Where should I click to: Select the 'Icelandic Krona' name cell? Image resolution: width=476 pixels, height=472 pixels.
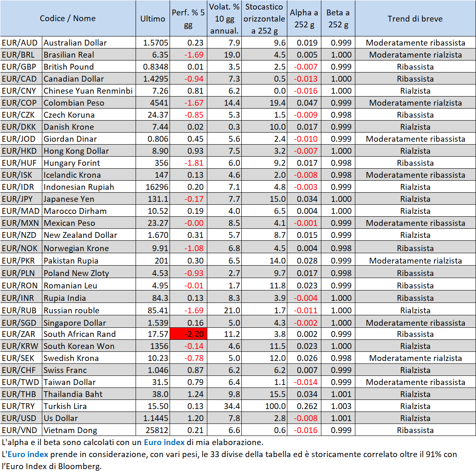tap(89, 175)
